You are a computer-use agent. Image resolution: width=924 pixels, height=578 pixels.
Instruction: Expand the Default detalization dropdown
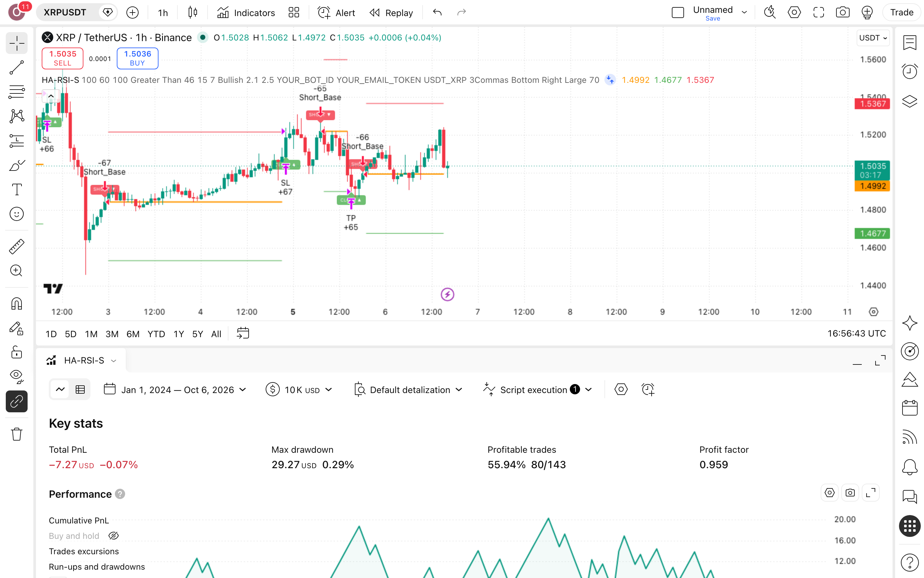coord(408,390)
